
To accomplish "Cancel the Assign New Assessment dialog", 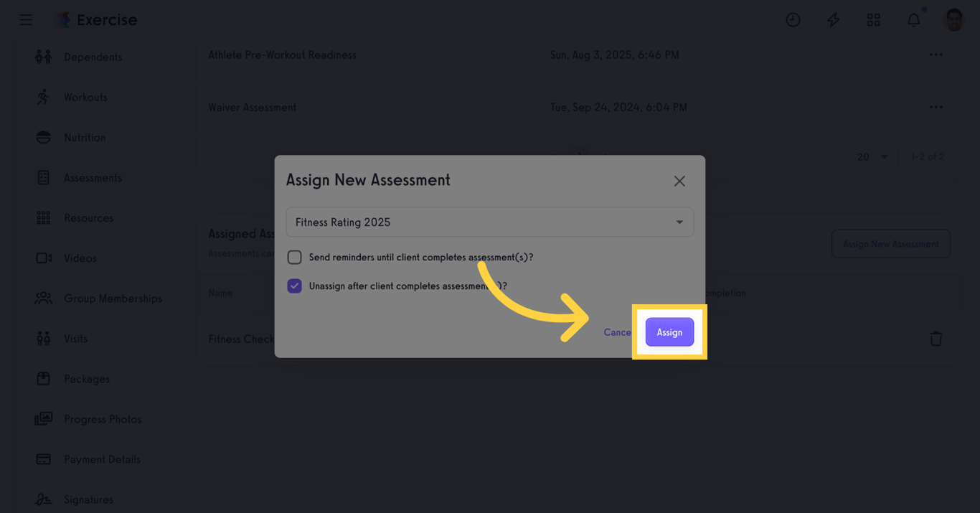I will coord(616,331).
